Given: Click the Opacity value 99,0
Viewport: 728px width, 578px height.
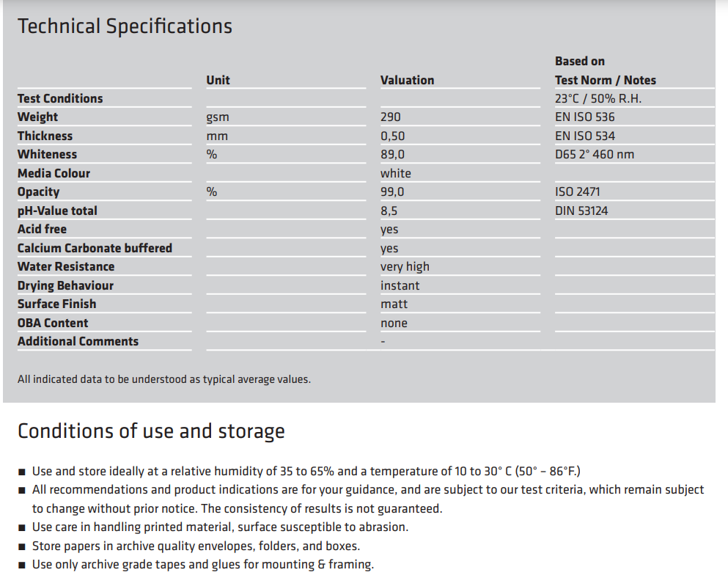Looking at the screenshot, I should tap(393, 192).
